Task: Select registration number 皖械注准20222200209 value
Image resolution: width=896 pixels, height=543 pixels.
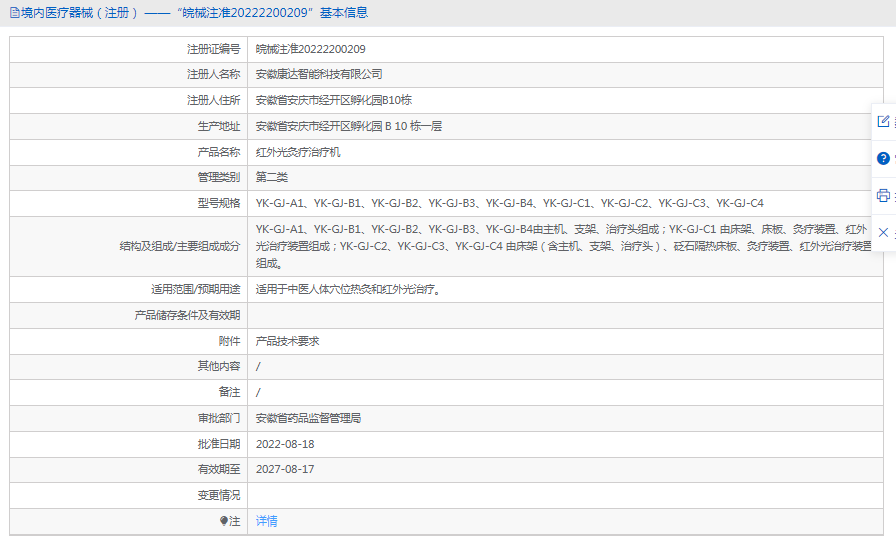Action: [310, 49]
